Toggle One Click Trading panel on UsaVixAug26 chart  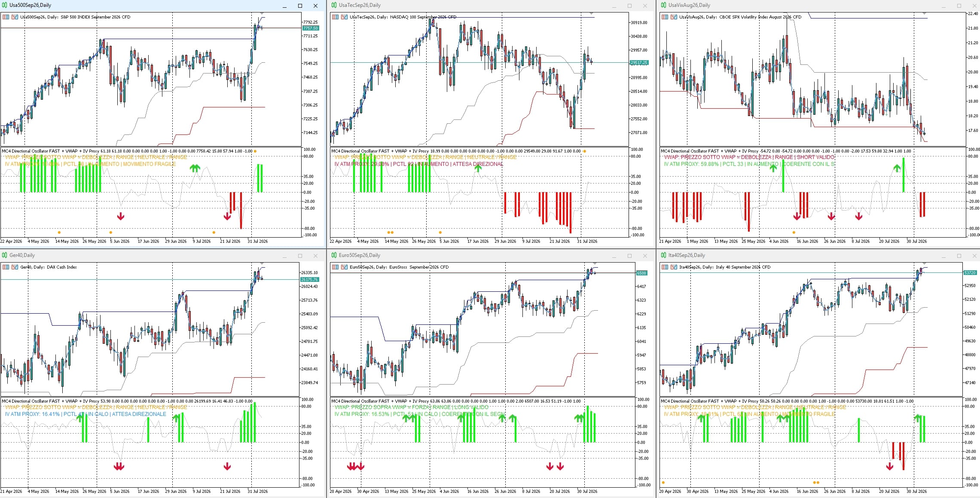click(x=674, y=17)
